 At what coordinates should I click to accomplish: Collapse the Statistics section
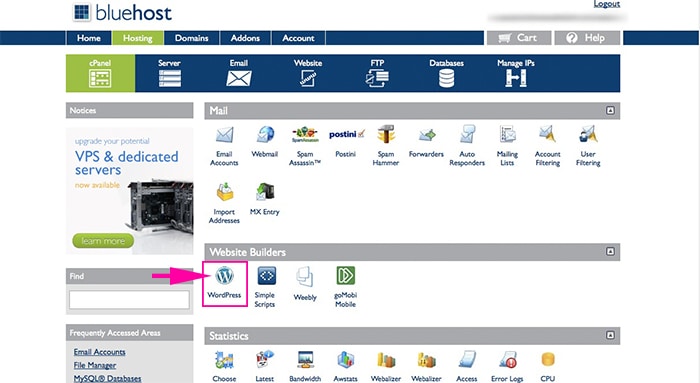pyautogui.click(x=610, y=335)
